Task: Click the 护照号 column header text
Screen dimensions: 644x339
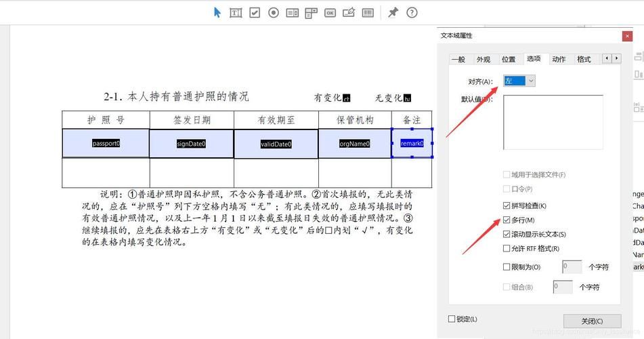Action: click(x=106, y=120)
